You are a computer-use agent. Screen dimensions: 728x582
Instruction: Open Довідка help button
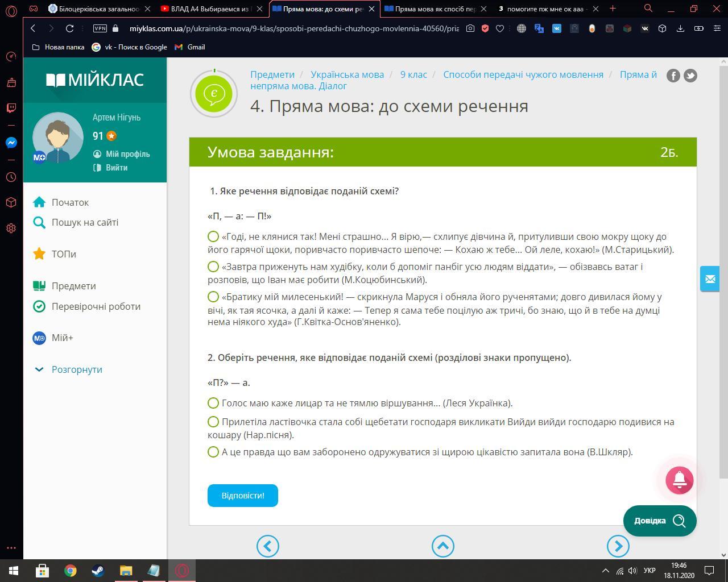tap(660, 521)
